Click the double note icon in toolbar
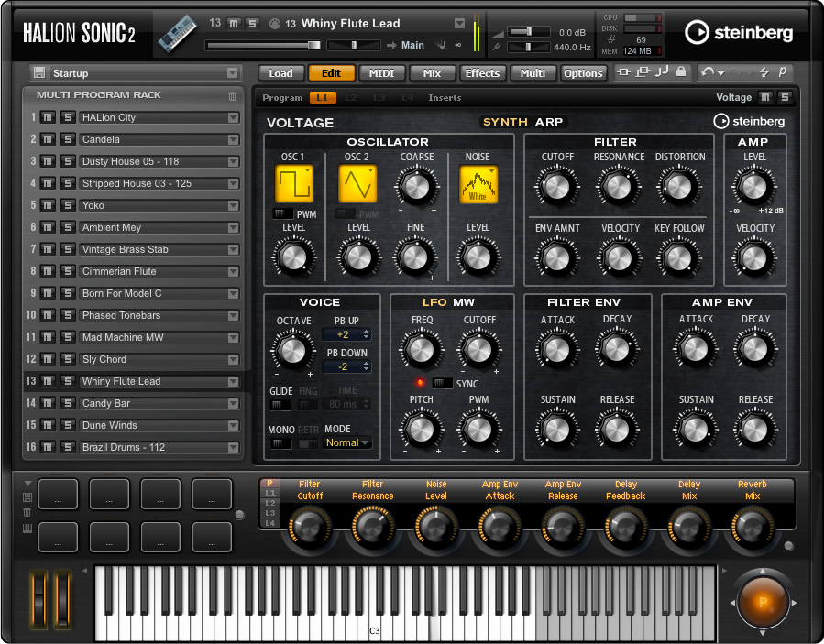 (x=662, y=71)
